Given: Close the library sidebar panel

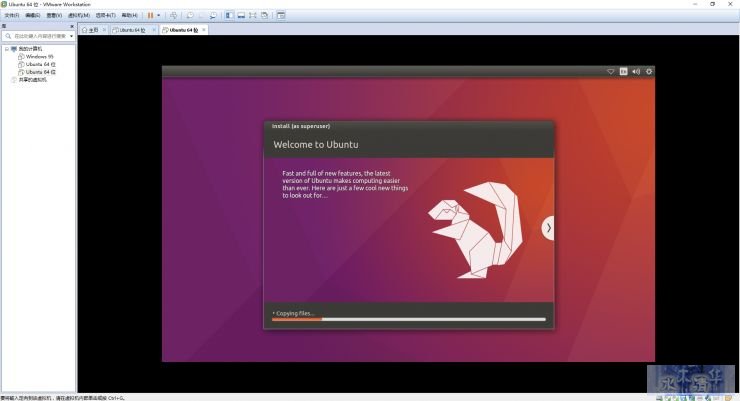Looking at the screenshot, I should click(72, 26).
